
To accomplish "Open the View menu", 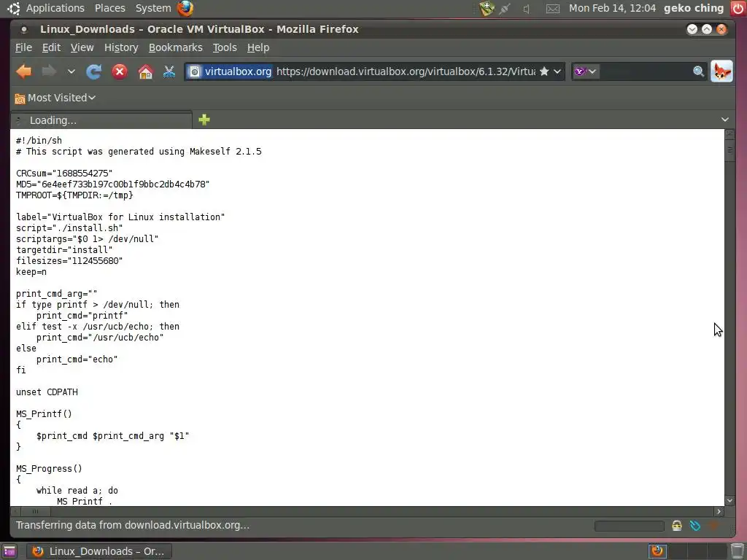I will [x=82, y=47].
